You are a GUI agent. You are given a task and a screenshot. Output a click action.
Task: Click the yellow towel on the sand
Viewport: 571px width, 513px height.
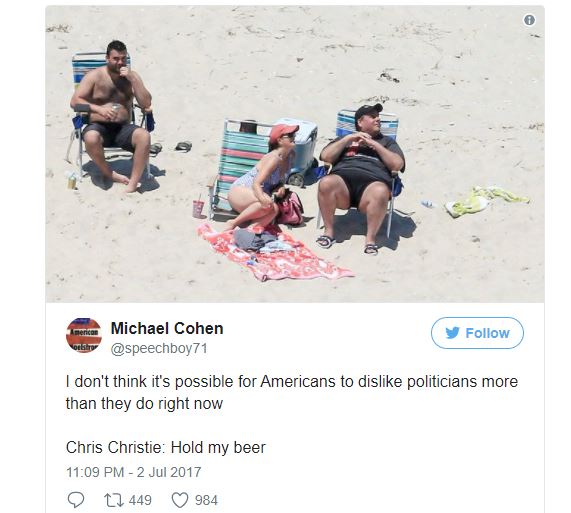point(485,200)
